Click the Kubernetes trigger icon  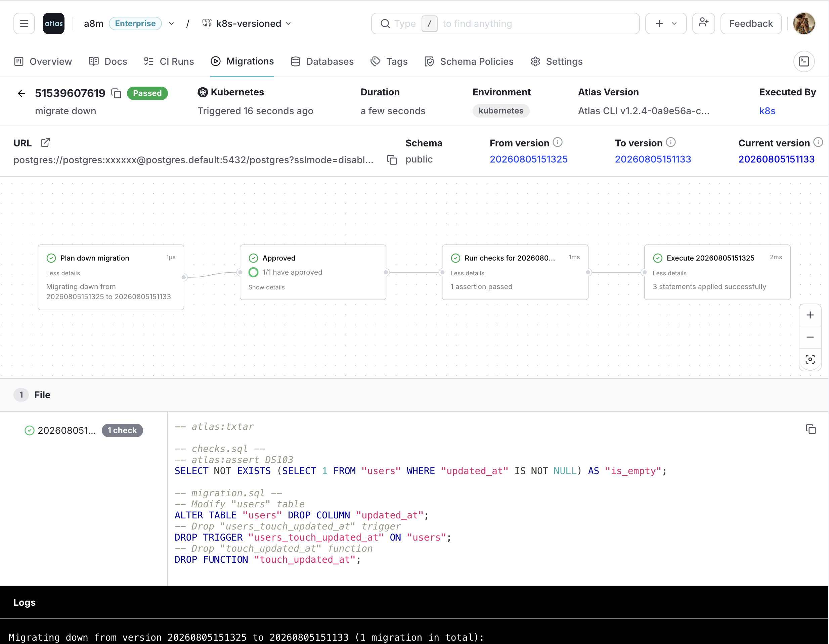click(x=203, y=92)
